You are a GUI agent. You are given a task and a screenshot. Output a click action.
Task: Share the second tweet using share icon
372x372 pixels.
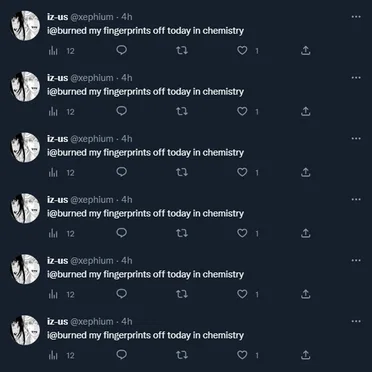click(306, 112)
